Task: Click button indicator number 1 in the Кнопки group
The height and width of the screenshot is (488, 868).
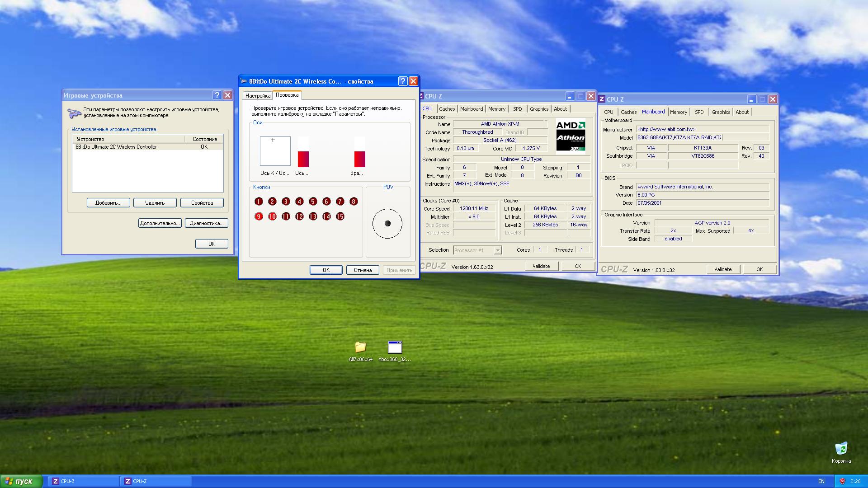Action: point(259,202)
